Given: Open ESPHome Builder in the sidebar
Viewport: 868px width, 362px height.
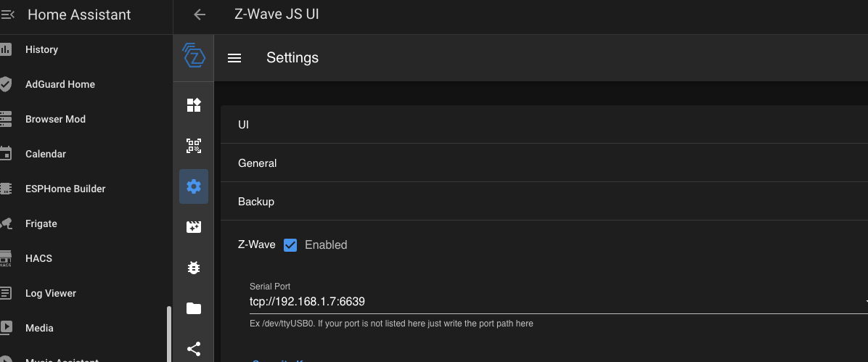Looking at the screenshot, I should pyautogui.click(x=65, y=189).
